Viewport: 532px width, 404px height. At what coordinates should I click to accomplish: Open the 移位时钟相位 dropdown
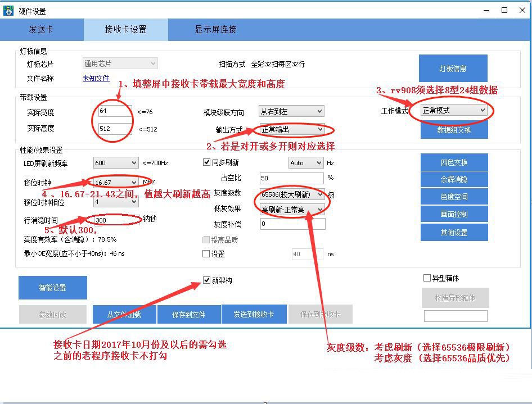116,202
